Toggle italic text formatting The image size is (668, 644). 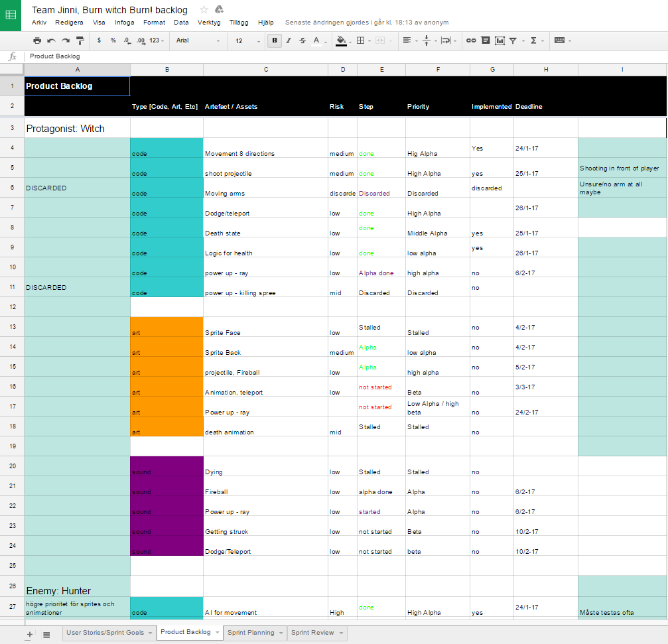pos(289,40)
